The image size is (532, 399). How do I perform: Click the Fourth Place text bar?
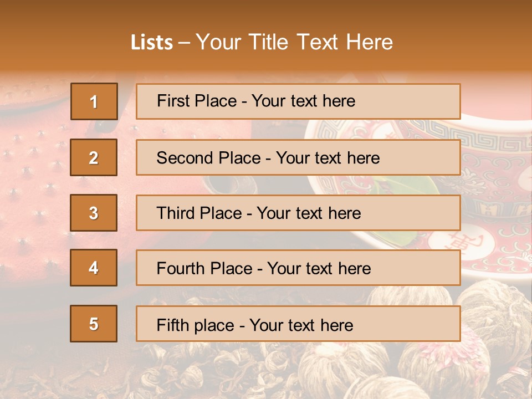pyautogui.click(x=298, y=268)
